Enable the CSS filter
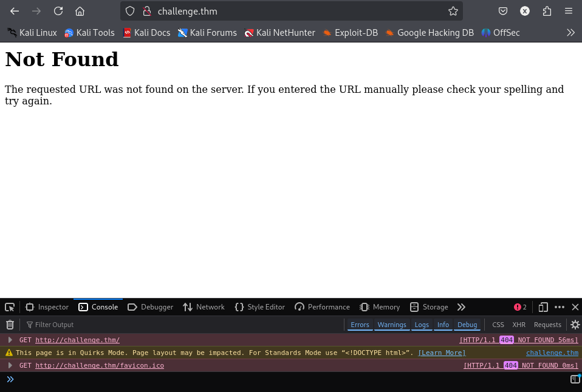Viewport: 582px width, 392px height. click(498, 325)
